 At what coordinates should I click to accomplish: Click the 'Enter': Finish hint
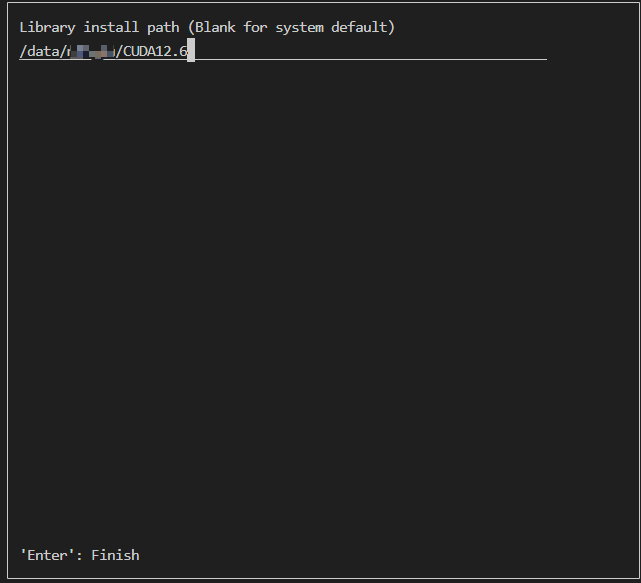click(80, 555)
